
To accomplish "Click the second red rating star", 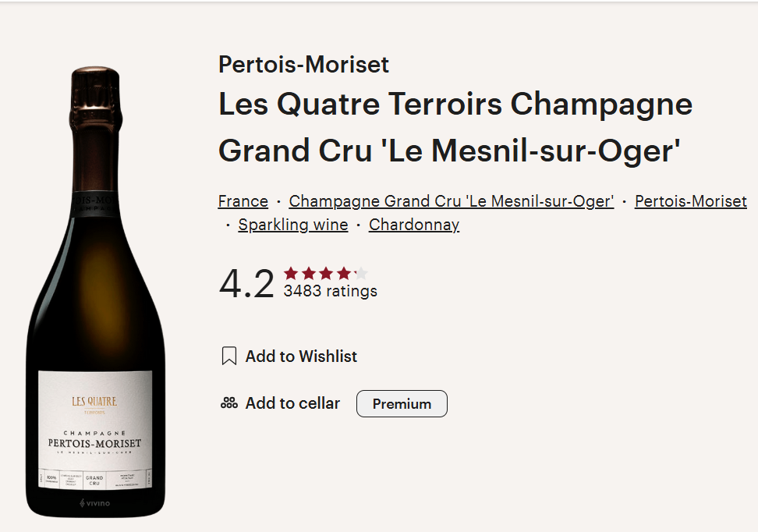I will pyautogui.click(x=308, y=274).
